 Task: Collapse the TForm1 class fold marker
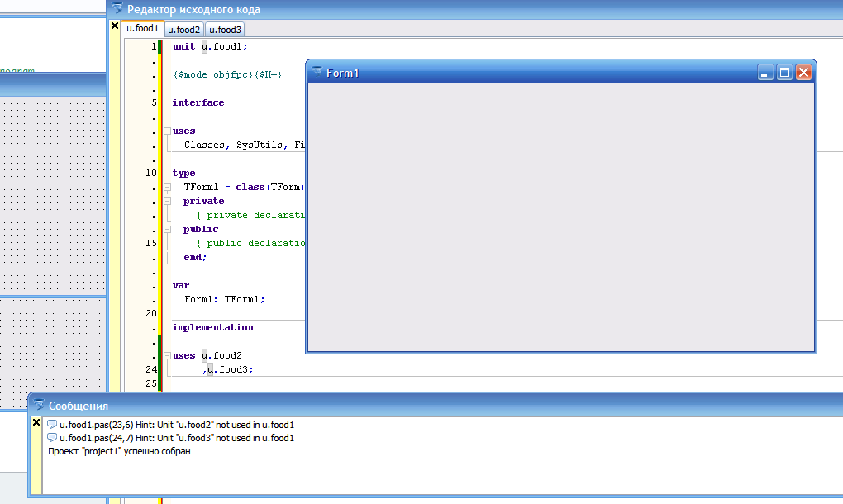[166, 187]
